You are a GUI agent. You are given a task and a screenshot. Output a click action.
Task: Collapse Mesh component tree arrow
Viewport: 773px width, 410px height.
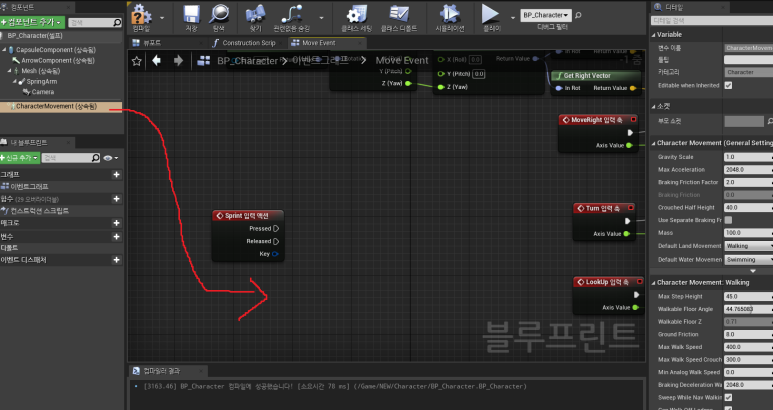(x=9, y=71)
